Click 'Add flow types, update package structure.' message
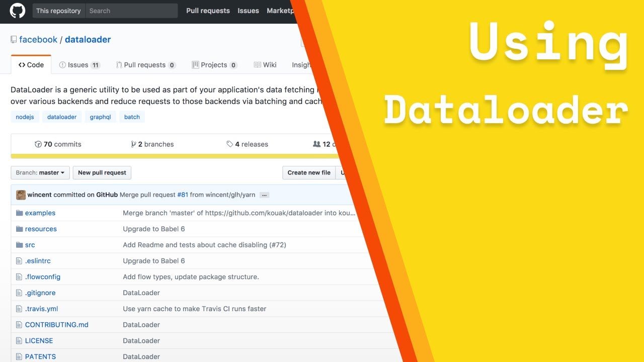This screenshot has width=644, height=362. (191, 277)
